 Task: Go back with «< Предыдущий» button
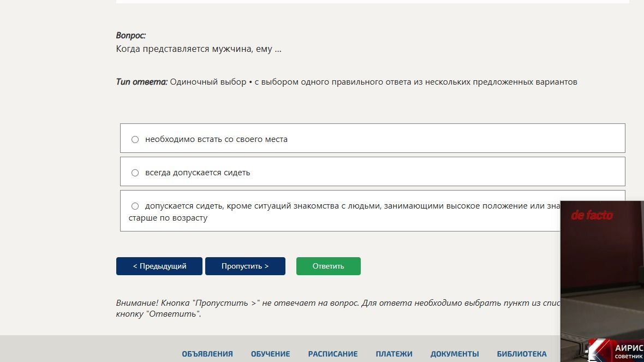159,266
